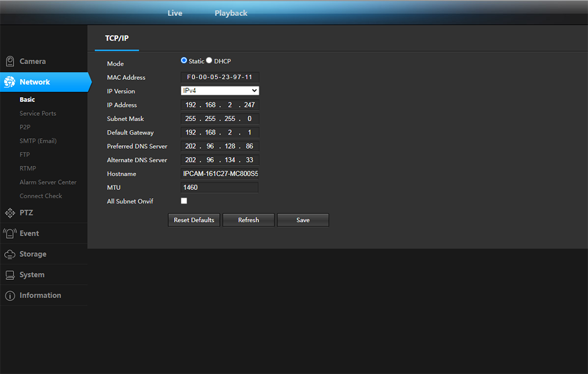Click the Reset Defaults button
This screenshot has height=374, width=588.
click(194, 220)
